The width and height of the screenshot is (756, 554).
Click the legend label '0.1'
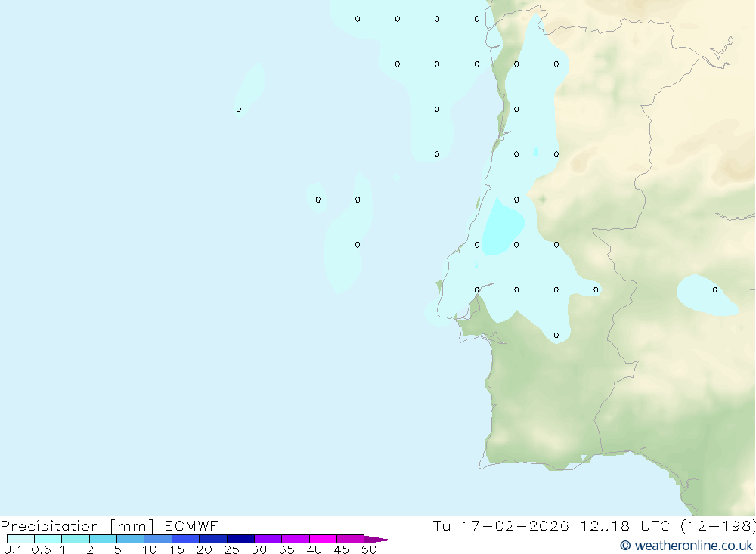(13, 549)
